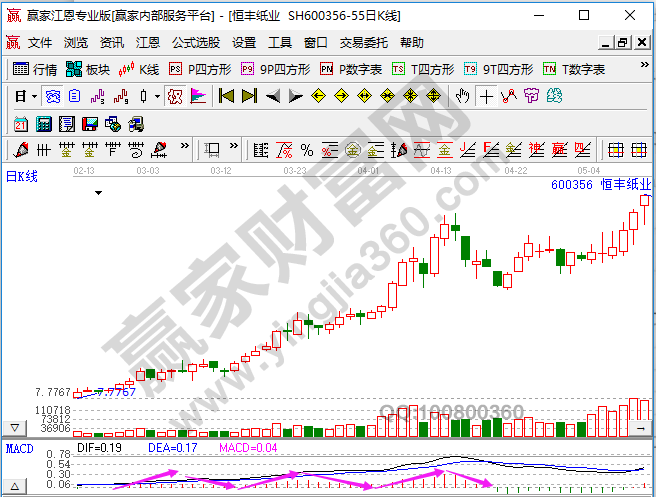
Task: Open the period dropdown labeled 日
Action: [x=24, y=96]
